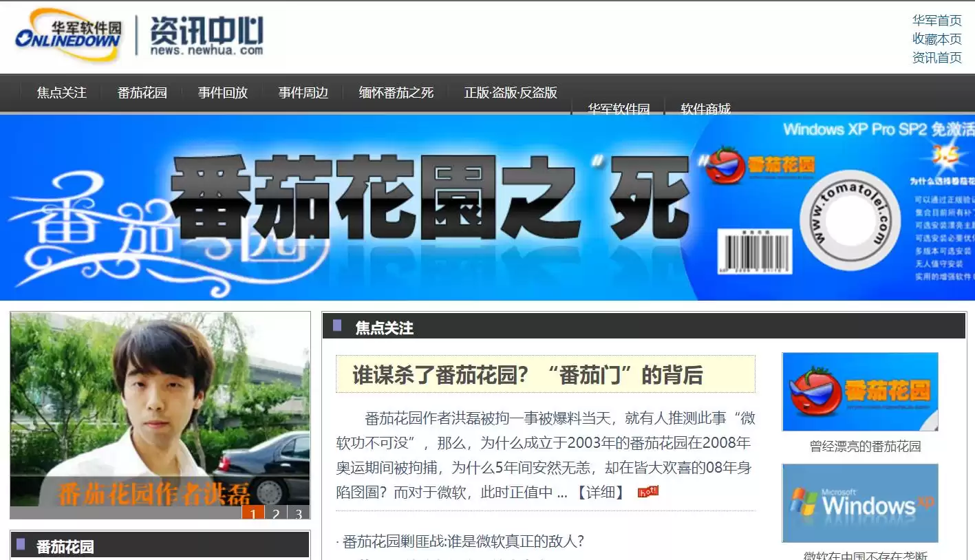Screen dimensions: 975x560
Task: Click the 收藏本页 link
Action: (x=936, y=39)
